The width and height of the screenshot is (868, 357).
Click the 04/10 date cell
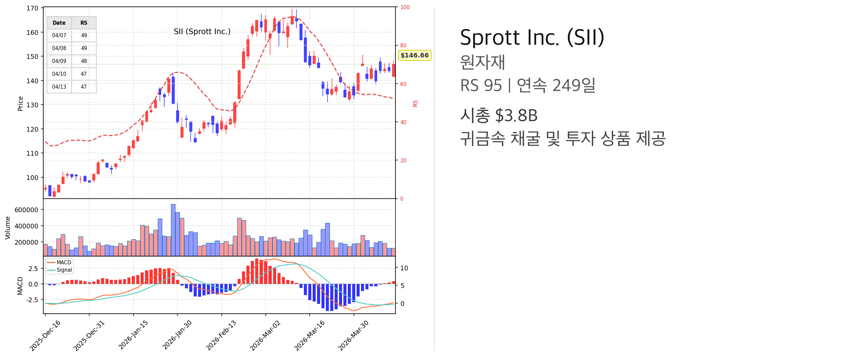tap(59, 74)
